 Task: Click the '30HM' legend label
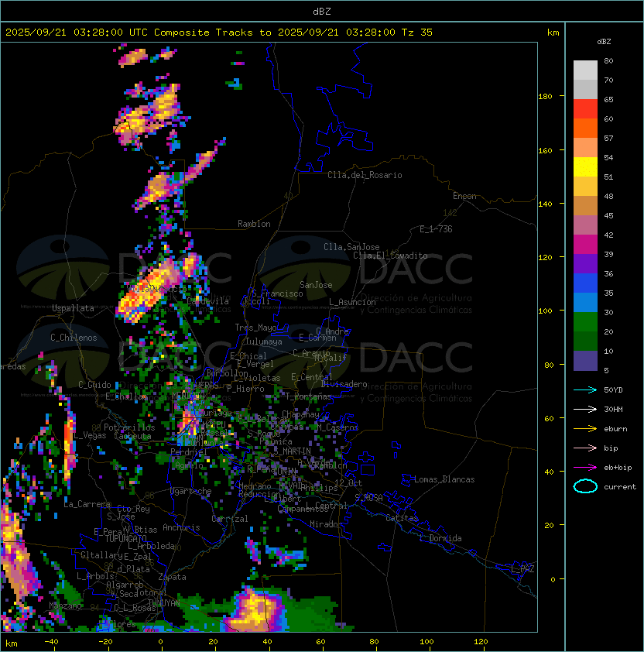(613, 409)
